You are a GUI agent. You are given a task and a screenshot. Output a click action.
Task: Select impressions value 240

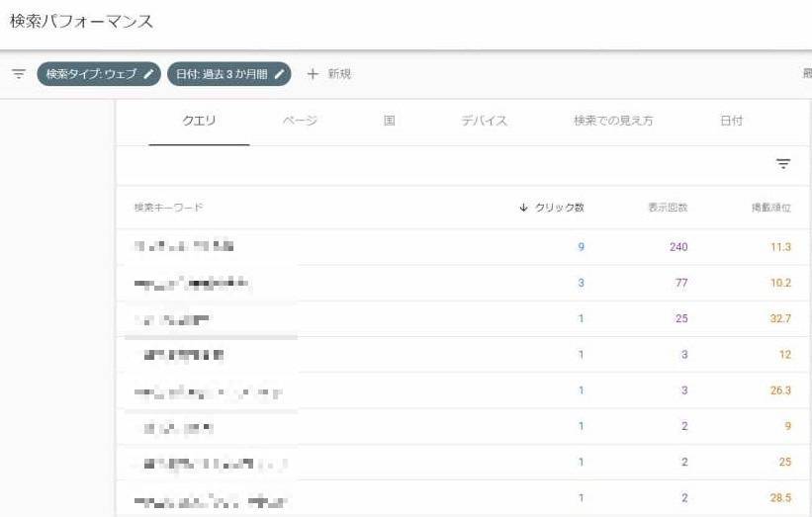tap(678, 247)
